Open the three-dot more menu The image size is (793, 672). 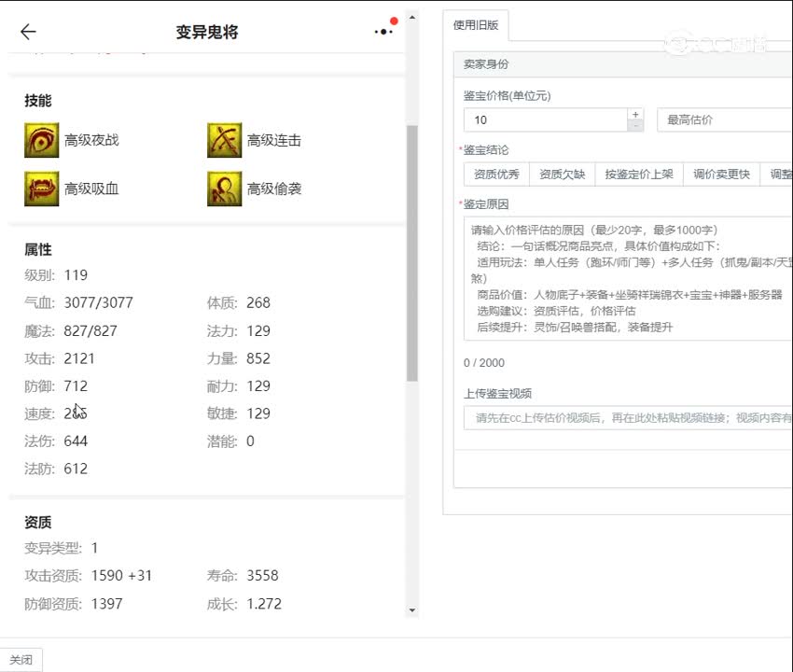tap(383, 32)
